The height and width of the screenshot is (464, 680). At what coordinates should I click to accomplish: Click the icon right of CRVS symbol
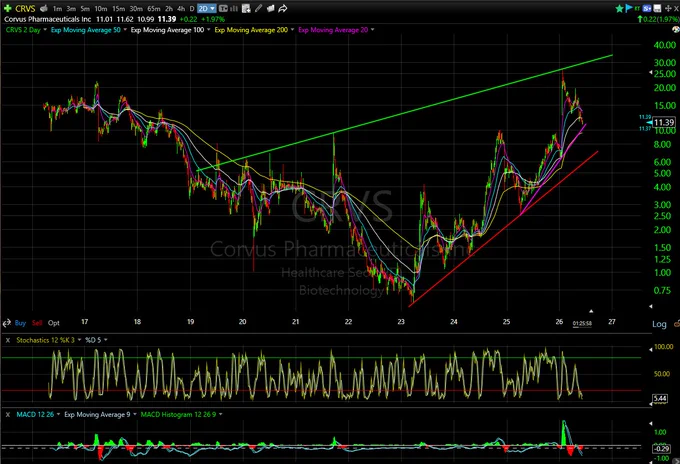point(44,8)
